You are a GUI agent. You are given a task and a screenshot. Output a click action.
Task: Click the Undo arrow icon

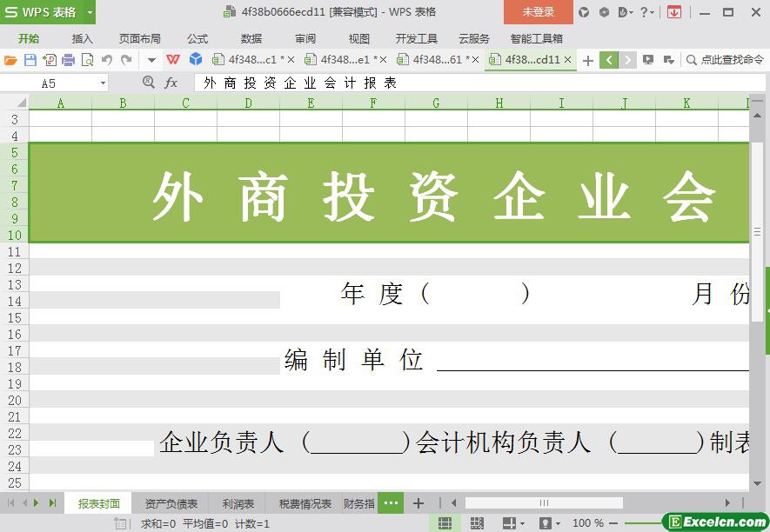tap(107, 60)
